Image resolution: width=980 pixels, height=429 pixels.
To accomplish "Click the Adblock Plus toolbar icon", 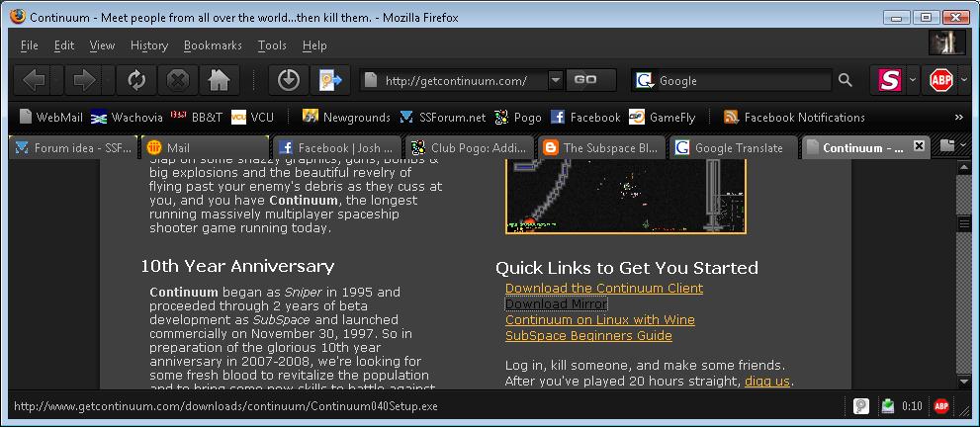I will (x=940, y=80).
